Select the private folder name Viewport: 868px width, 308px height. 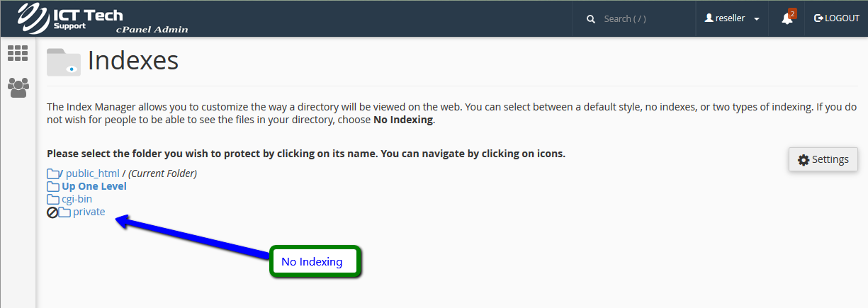[x=89, y=212]
